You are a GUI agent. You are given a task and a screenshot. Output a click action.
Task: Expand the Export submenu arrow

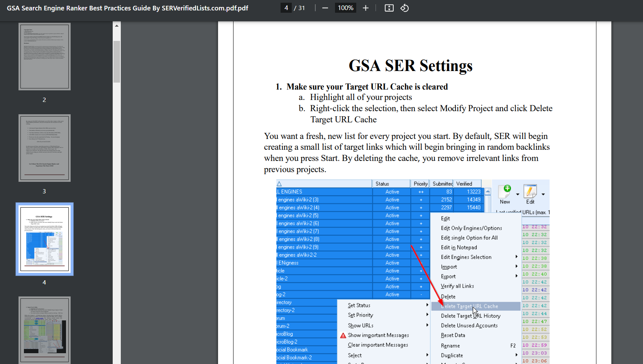coord(516,276)
